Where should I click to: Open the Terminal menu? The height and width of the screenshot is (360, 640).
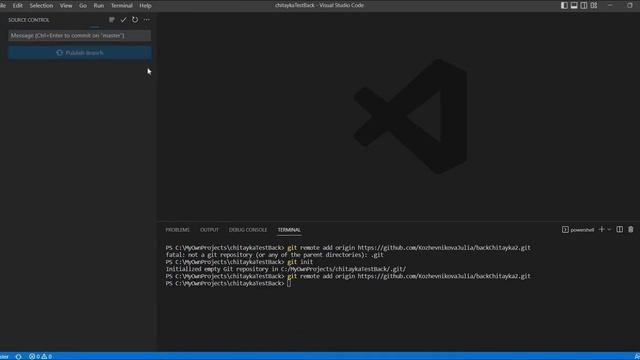click(x=122, y=5)
